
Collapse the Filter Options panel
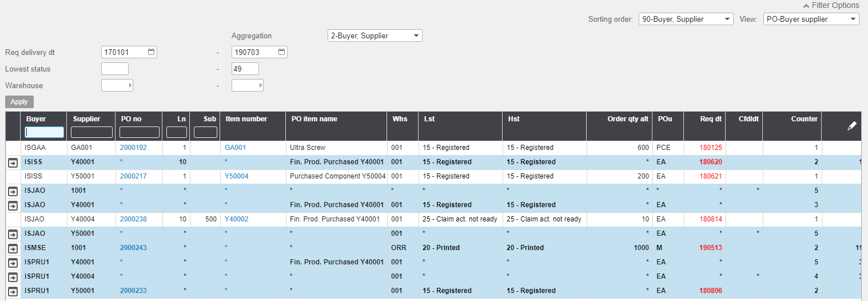coord(831,5)
